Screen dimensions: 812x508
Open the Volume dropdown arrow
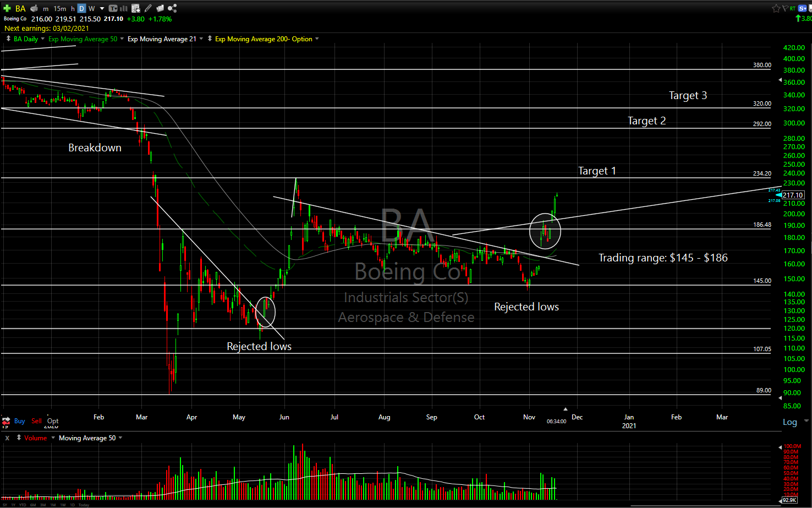coord(53,438)
